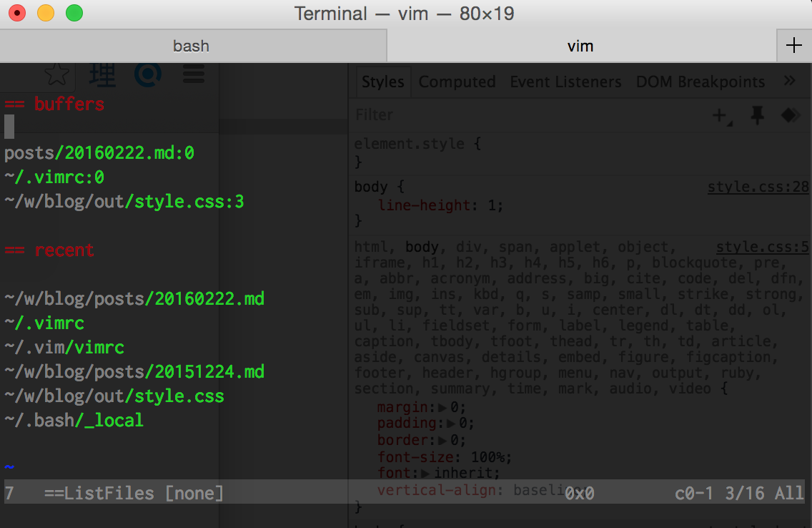Show more DevTools tabs with double chevron
The image size is (812, 528).
[790, 81]
